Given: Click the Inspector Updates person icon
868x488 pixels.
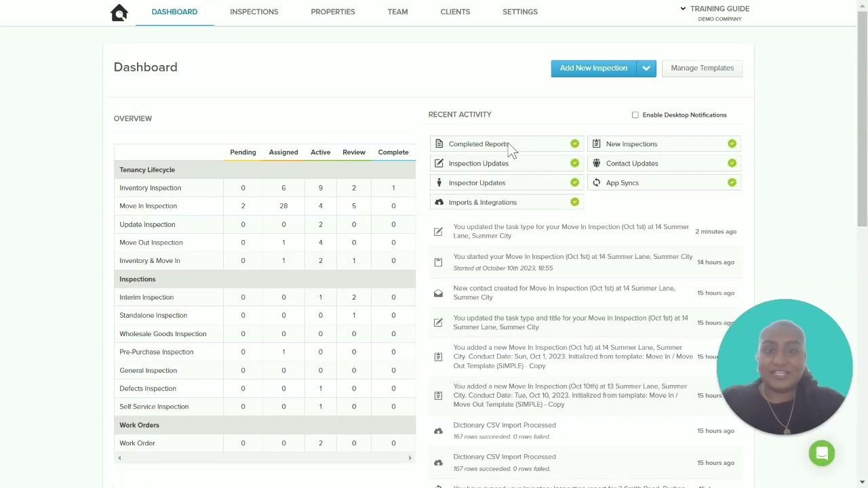Looking at the screenshot, I should click(439, 183).
